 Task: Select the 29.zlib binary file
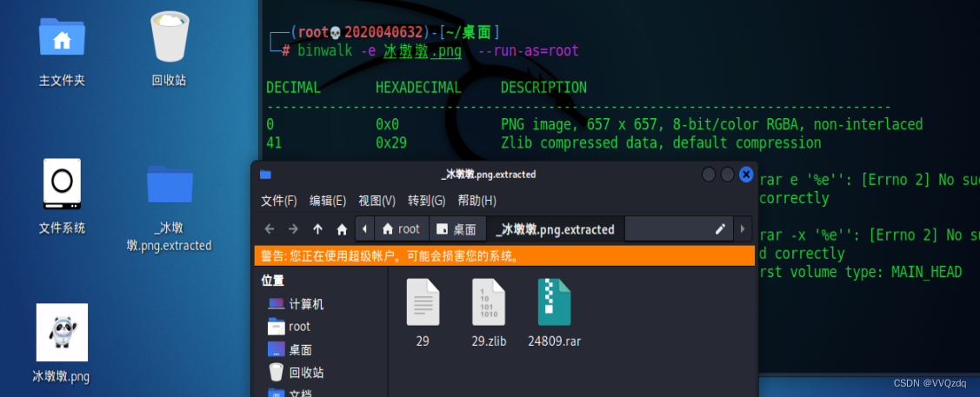(489, 313)
